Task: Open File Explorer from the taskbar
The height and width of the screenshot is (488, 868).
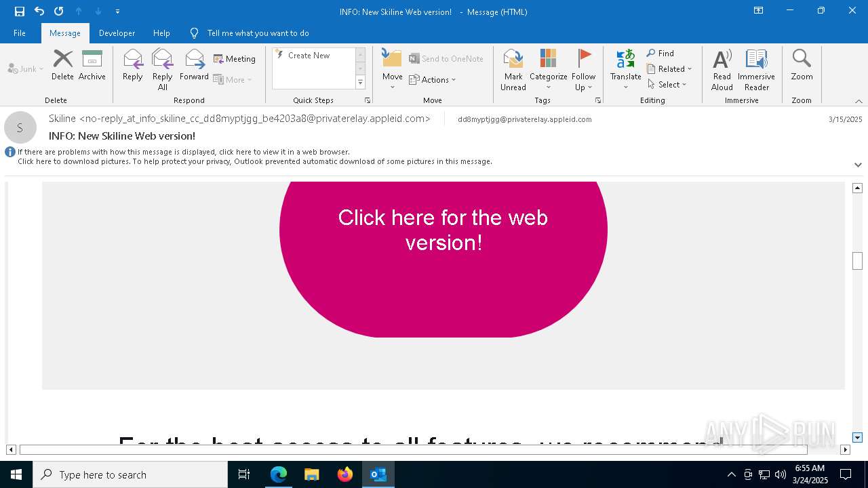Action: click(312, 474)
